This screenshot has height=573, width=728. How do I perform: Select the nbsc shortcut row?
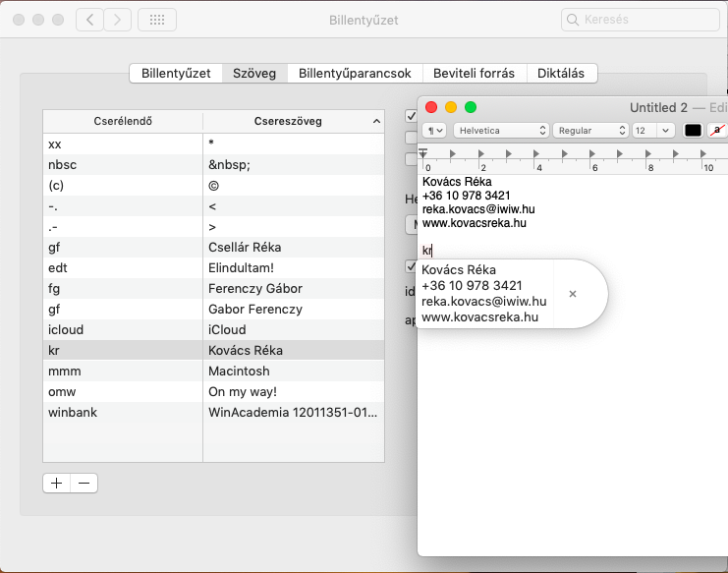123,165
